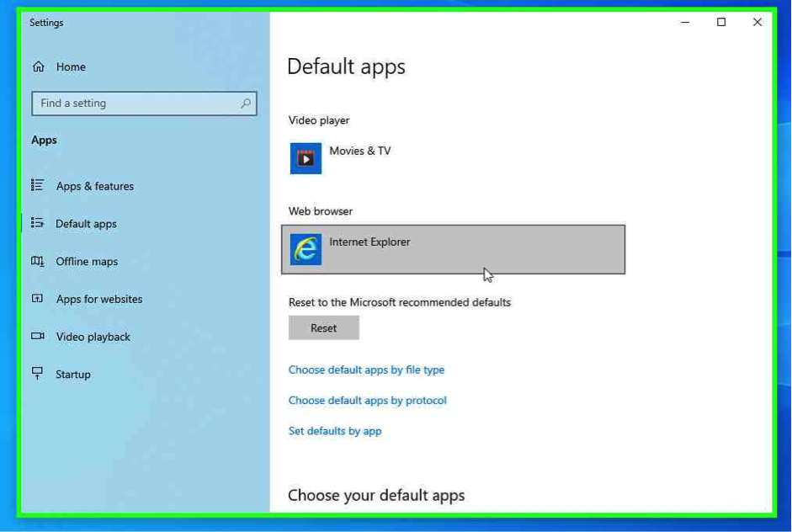Open Choose default apps by protocol
This screenshot has height=532, width=792.
367,401
